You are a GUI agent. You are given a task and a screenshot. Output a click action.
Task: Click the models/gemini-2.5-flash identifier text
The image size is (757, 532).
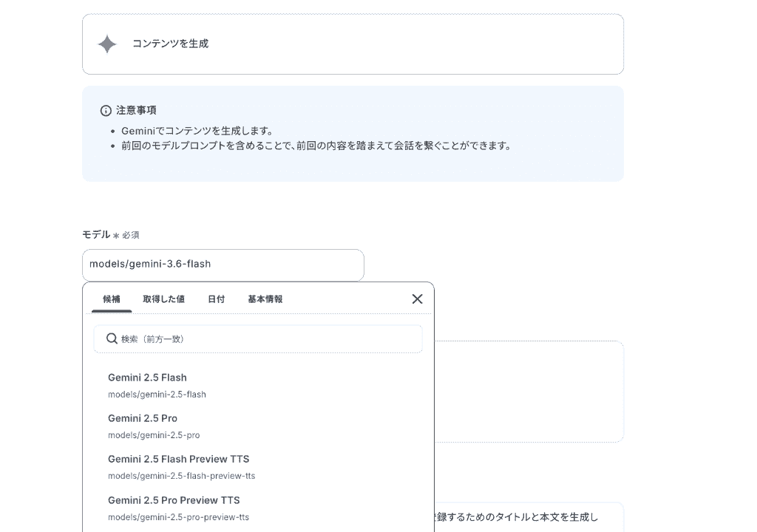tap(157, 395)
